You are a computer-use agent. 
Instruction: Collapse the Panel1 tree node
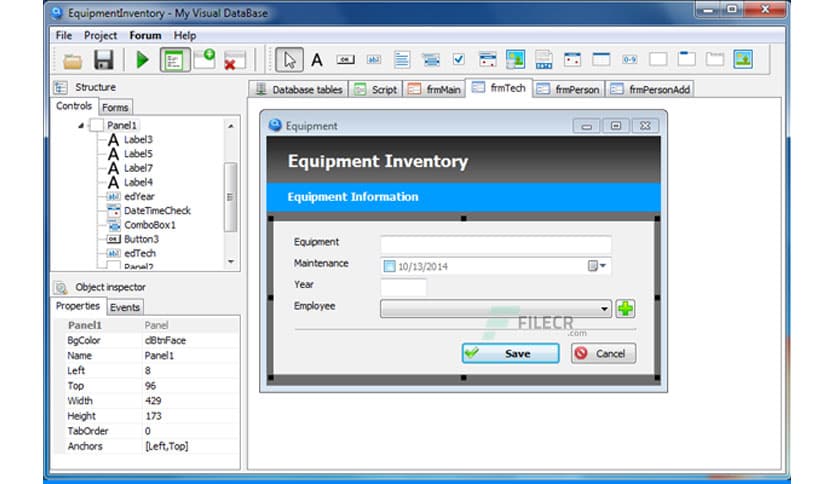81,126
